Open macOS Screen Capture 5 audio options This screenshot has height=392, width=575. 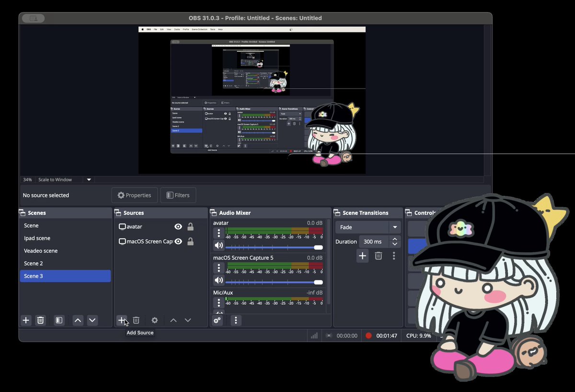[x=219, y=268]
